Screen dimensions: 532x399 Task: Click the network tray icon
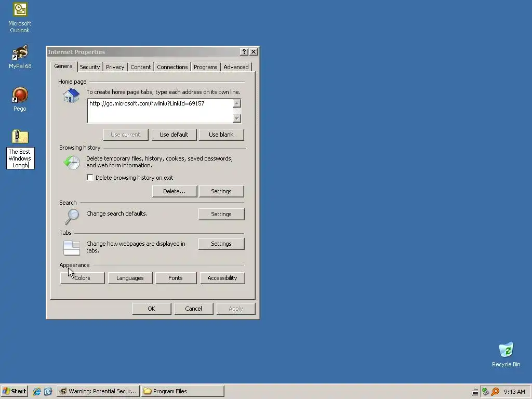point(485,392)
